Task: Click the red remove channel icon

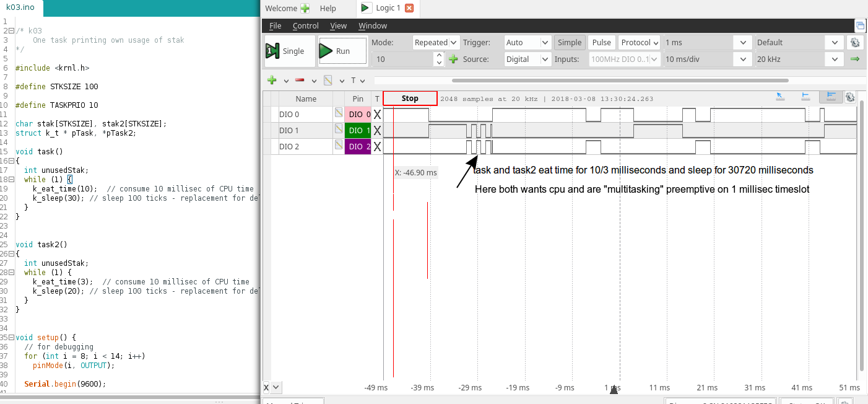Action: point(300,81)
